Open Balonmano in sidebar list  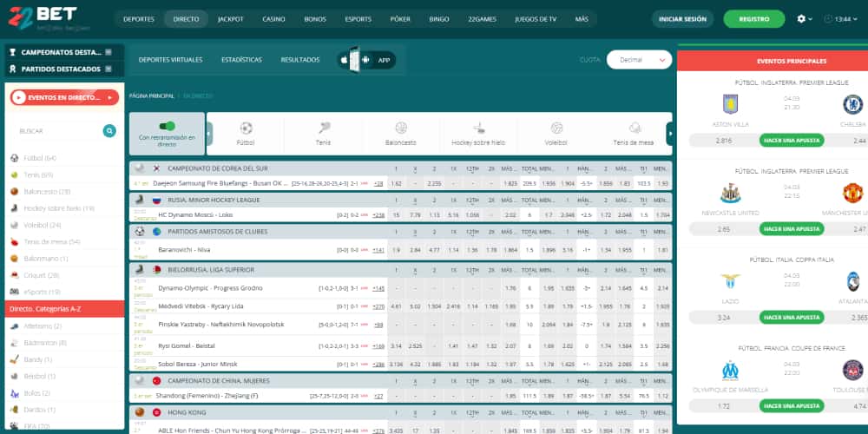coord(45,259)
